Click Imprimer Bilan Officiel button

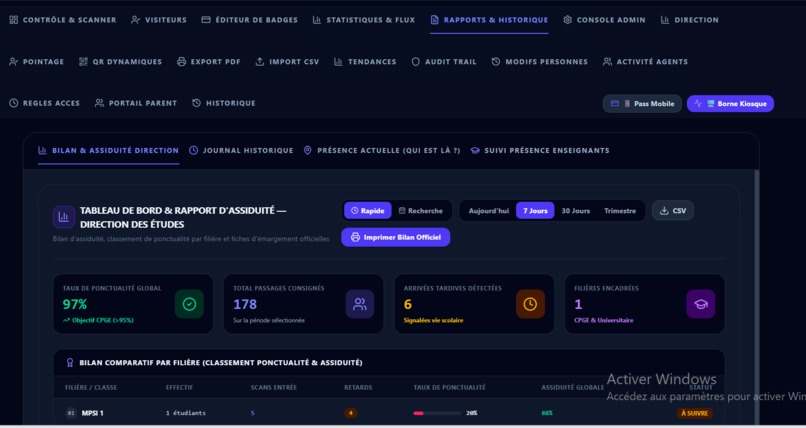coord(396,237)
